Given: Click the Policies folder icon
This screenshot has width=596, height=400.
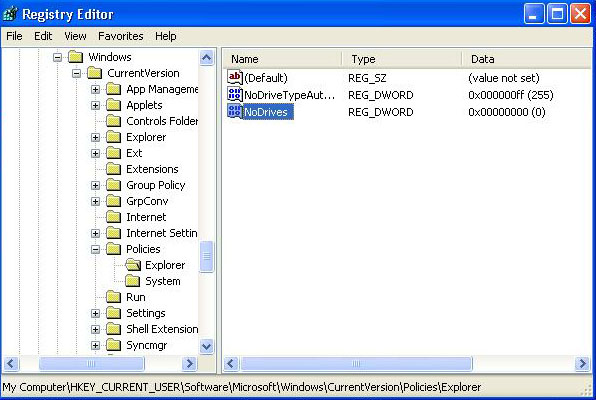Looking at the screenshot, I should 113,249.
